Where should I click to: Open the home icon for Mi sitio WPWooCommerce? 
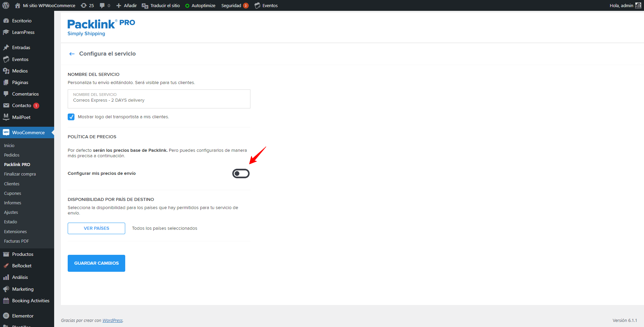click(x=18, y=5)
